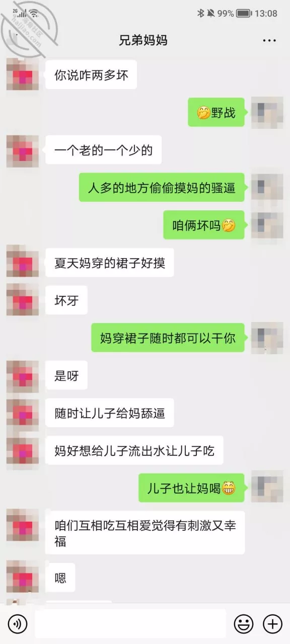Open the plus attachments menu
This screenshot has height=644, width=290.
point(272,624)
